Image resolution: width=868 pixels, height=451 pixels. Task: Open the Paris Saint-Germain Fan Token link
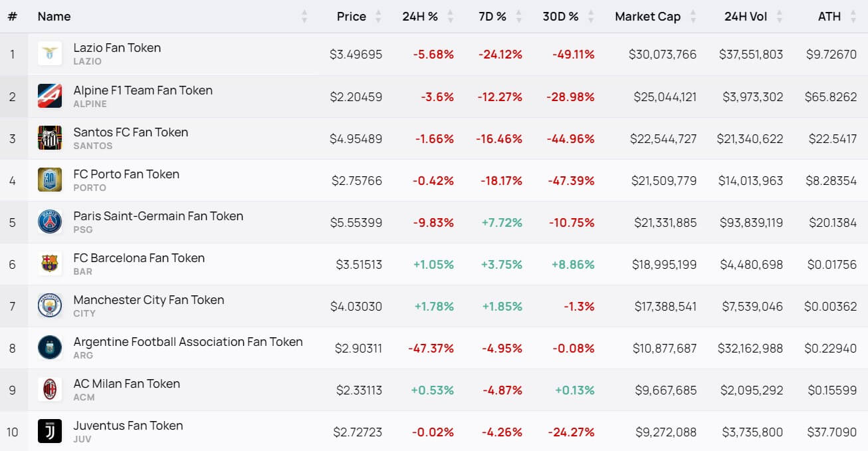pyautogui.click(x=158, y=216)
